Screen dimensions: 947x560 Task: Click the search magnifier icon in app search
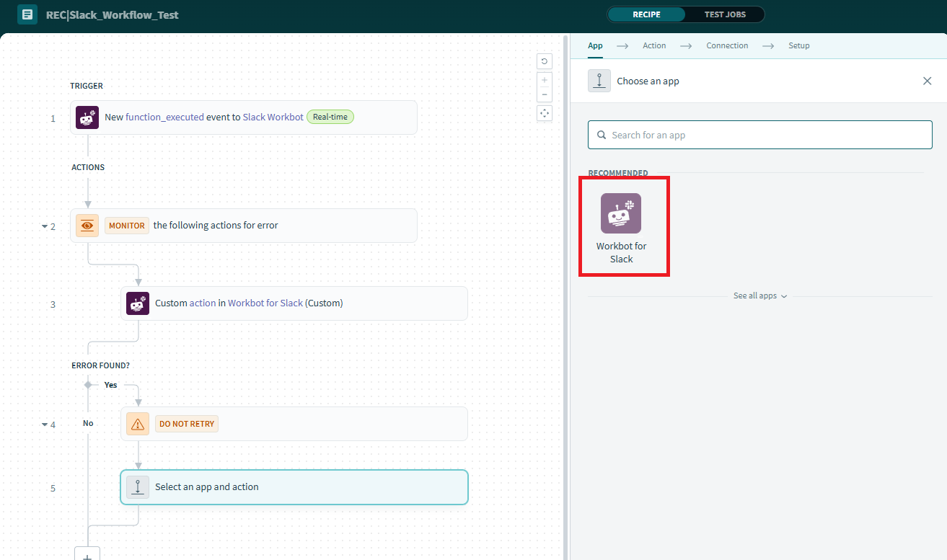[x=602, y=135]
